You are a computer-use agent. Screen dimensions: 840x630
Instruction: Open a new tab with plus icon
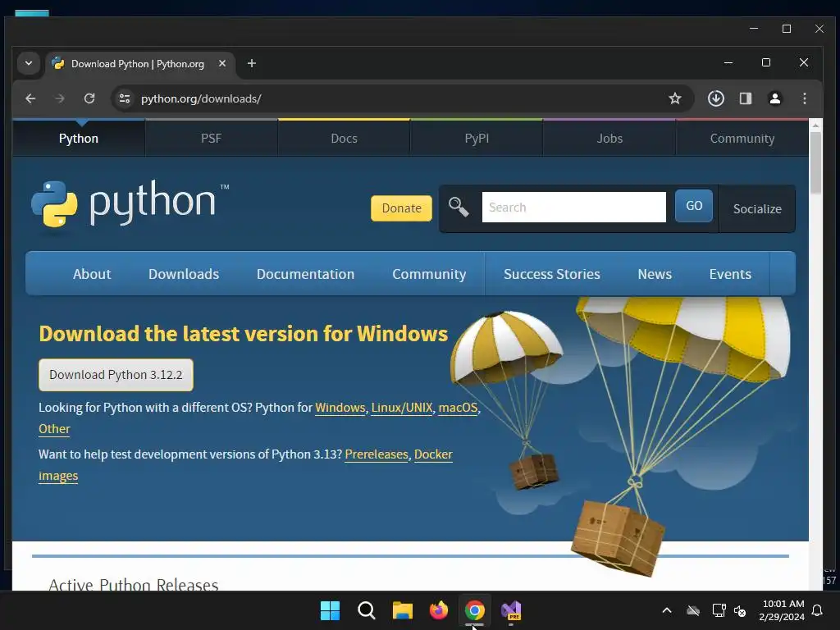pyautogui.click(x=251, y=64)
